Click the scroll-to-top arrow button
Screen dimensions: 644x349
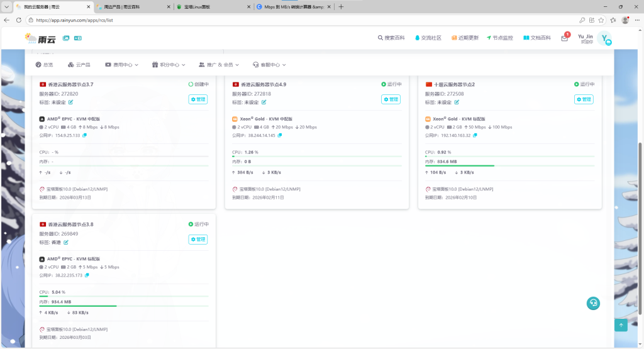(x=621, y=324)
